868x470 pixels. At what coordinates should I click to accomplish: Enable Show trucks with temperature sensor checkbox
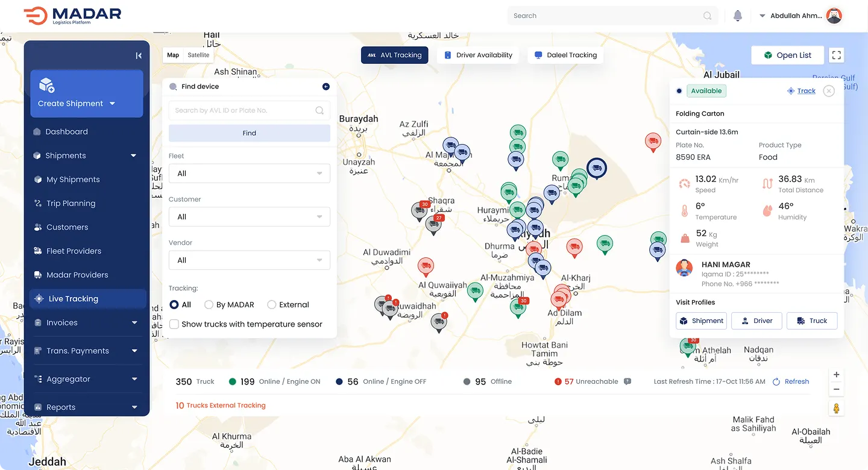click(x=174, y=324)
